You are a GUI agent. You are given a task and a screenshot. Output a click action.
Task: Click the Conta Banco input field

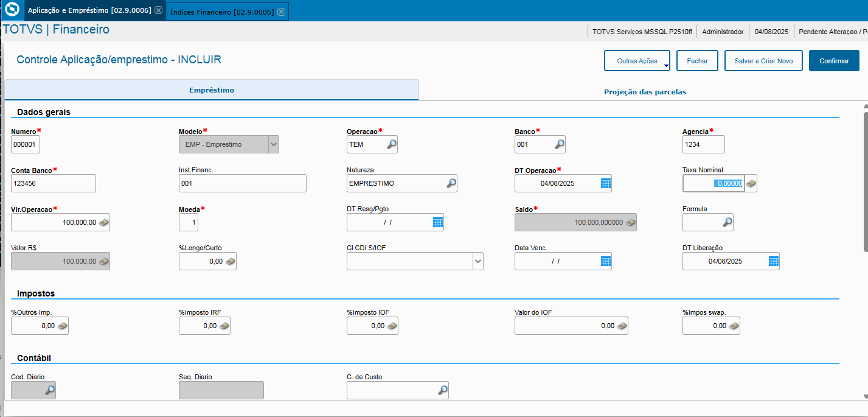pos(54,183)
